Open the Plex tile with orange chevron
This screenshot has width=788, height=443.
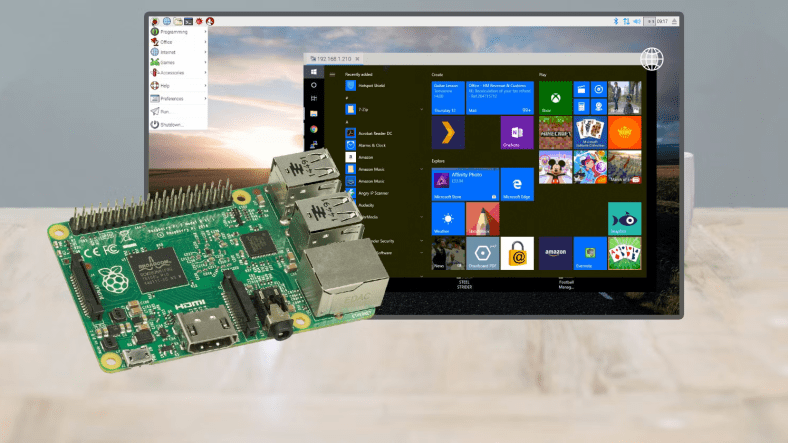(x=448, y=133)
